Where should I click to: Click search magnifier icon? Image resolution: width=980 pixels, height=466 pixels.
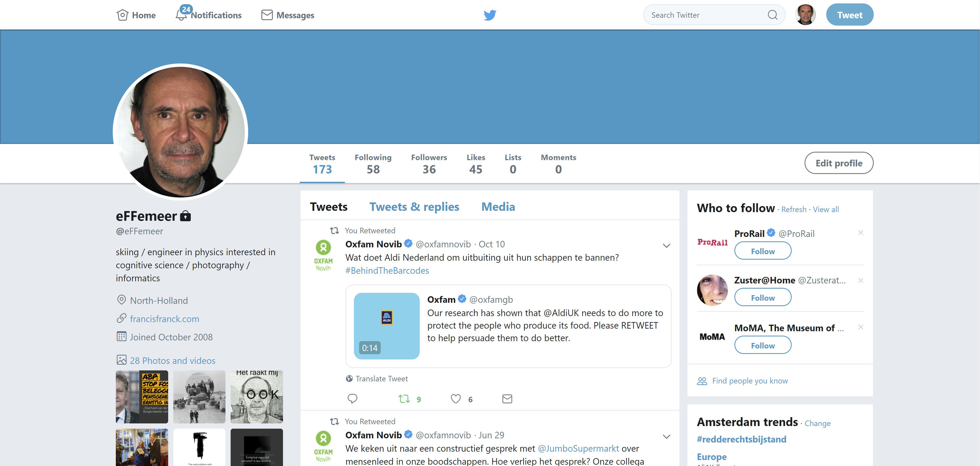772,15
